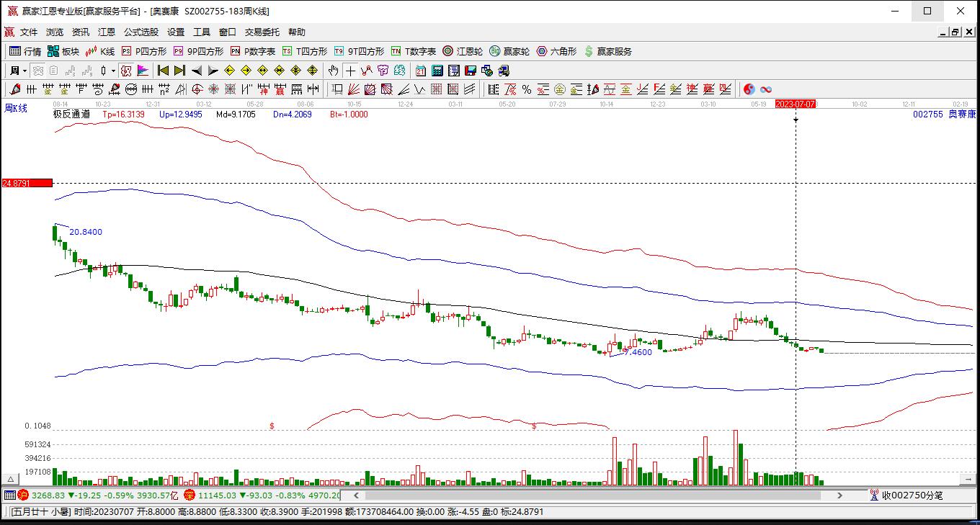Click the red 24.8791 price label
The height and width of the screenshot is (525, 980).
27,183
